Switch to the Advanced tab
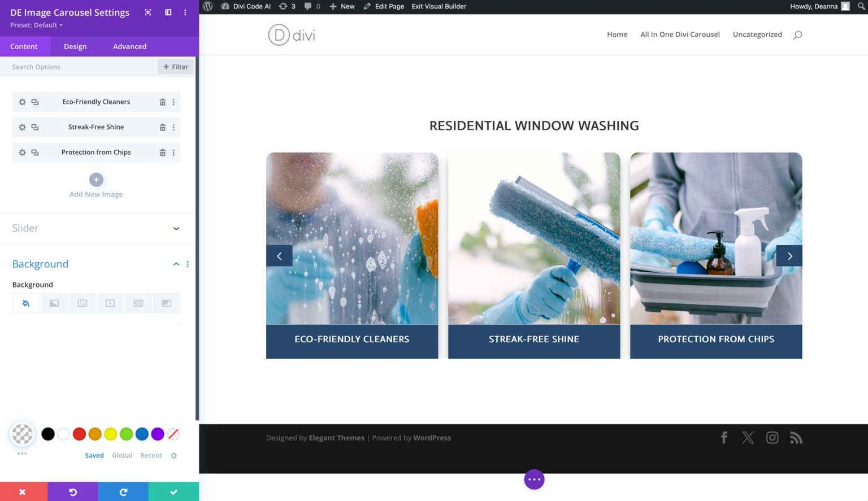 [x=129, y=46]
